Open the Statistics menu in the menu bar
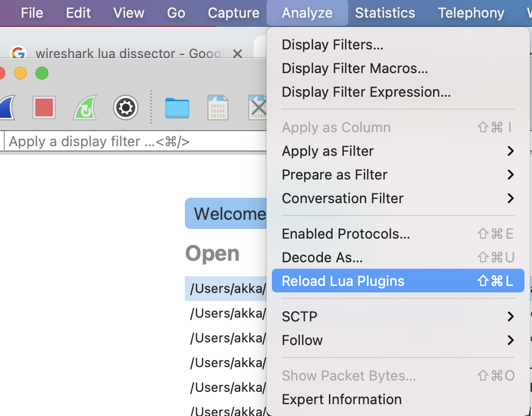This screenshot has width=532, height=416. point(385,13)
